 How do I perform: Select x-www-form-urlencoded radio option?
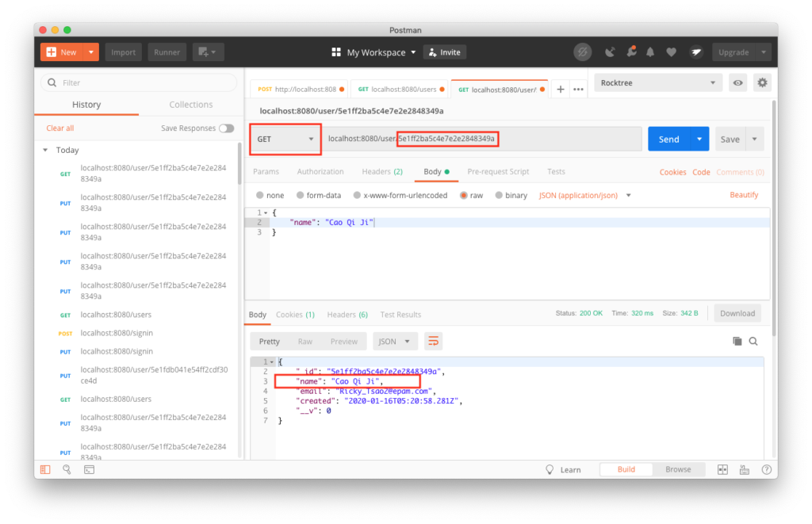point(357,195)
